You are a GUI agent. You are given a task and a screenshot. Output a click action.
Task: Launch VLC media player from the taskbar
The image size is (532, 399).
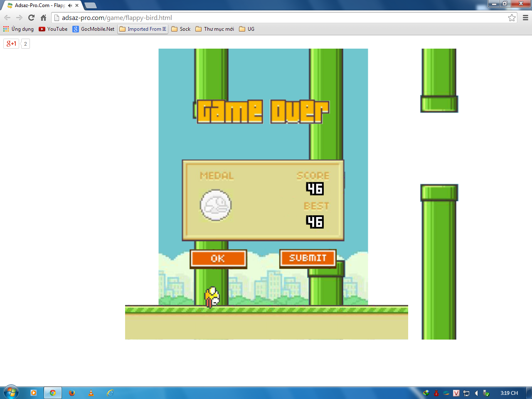[91, 393]
